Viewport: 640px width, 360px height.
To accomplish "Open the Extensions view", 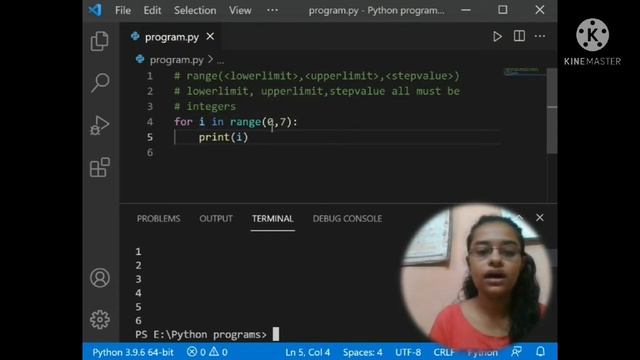I will pos(100,167).
